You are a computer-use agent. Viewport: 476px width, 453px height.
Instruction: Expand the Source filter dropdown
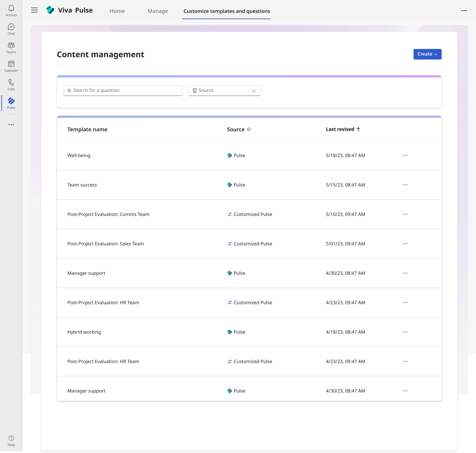(224, 90)
